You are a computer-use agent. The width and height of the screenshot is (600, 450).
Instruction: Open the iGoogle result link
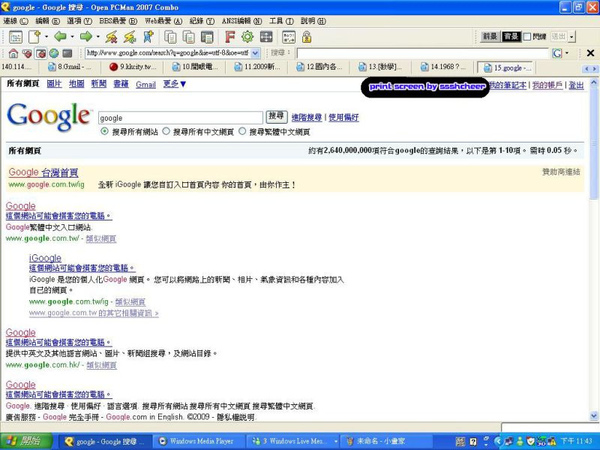point(45,258)
